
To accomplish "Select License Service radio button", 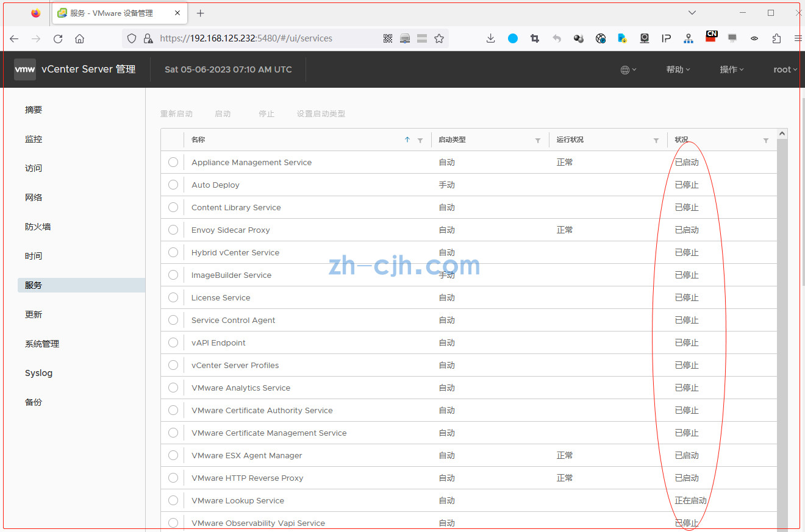I will [x=173, y=297].
